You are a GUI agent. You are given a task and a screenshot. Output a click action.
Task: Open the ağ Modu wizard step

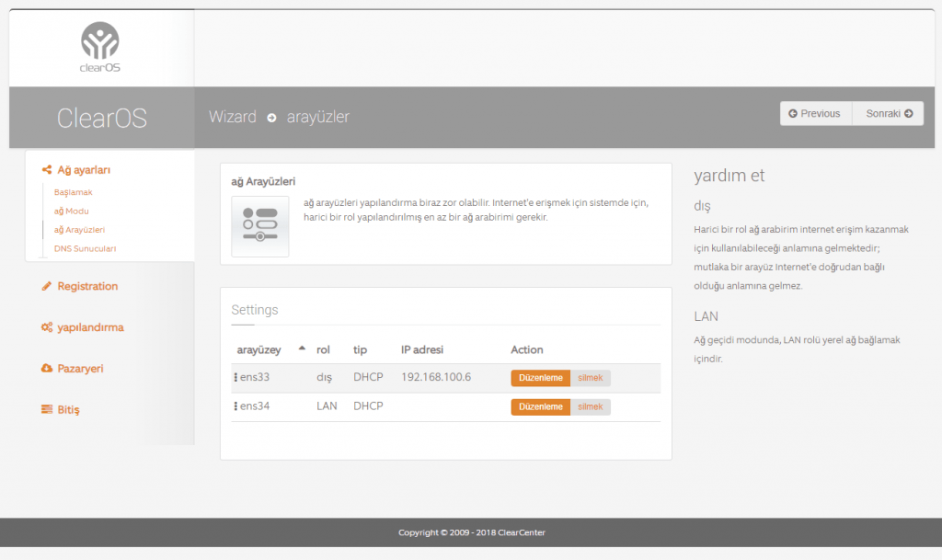click(72, 211)
